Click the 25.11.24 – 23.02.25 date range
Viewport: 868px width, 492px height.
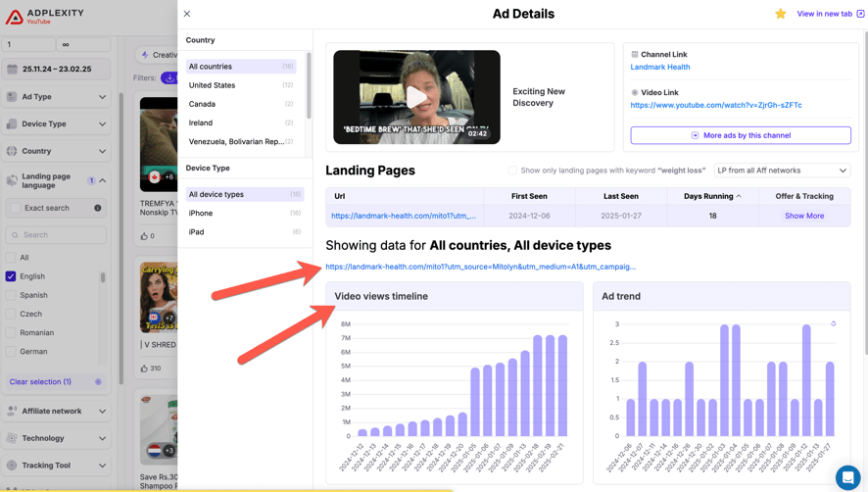click(57, 70)
